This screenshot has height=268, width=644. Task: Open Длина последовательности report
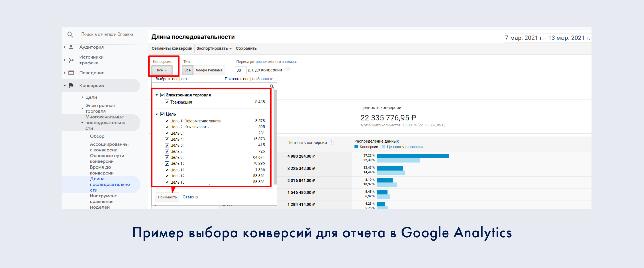[110, 184]
